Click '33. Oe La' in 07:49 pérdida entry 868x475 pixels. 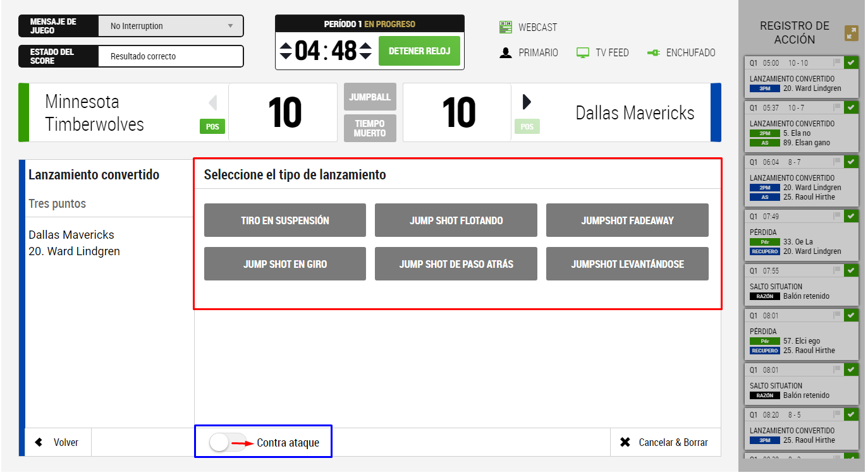(x=797, y=242)
